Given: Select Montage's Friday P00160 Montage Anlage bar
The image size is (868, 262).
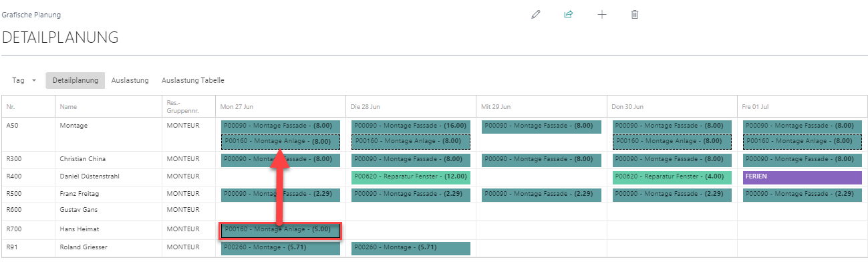Looking at the screenshot, I should [x=803, y=142].
